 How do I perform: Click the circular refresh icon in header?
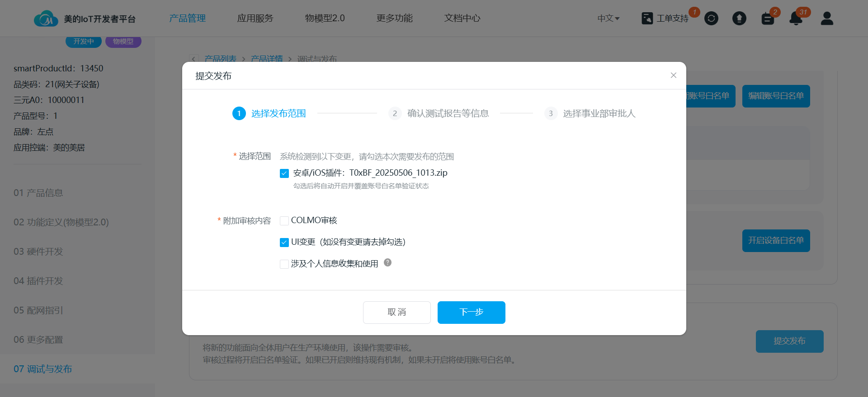711,19
